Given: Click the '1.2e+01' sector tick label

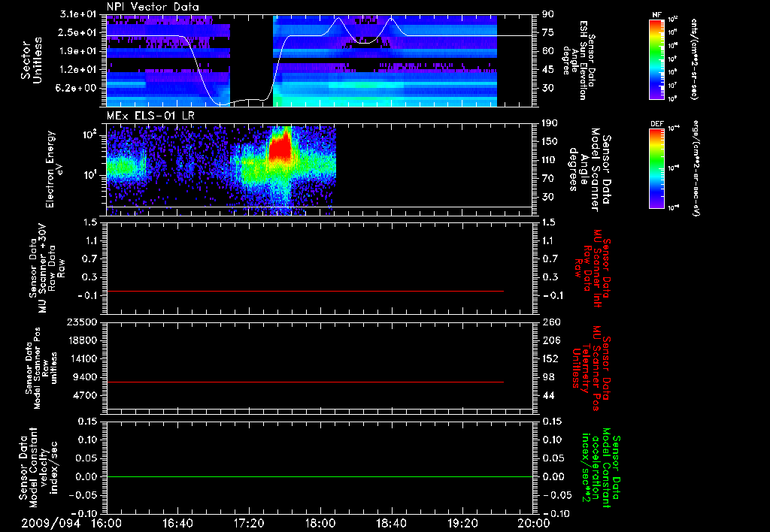Looking at the screenshot, I should 77,70.
